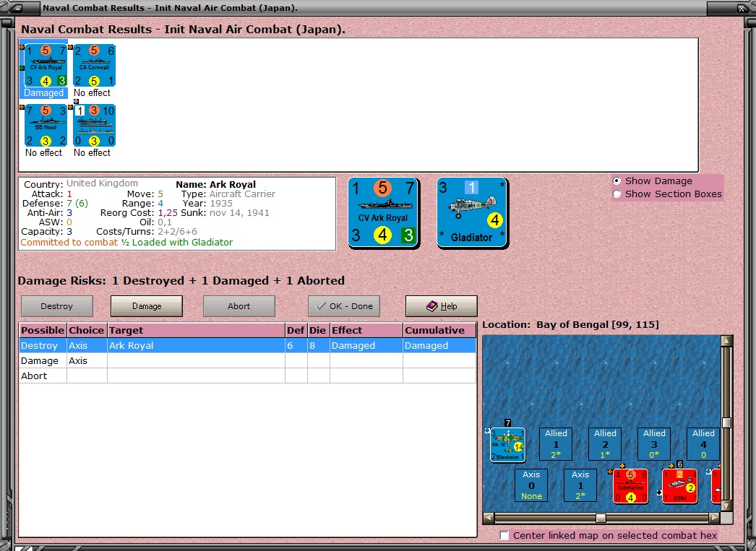
Task: Click the Choice column header
Action: point(87,331)
